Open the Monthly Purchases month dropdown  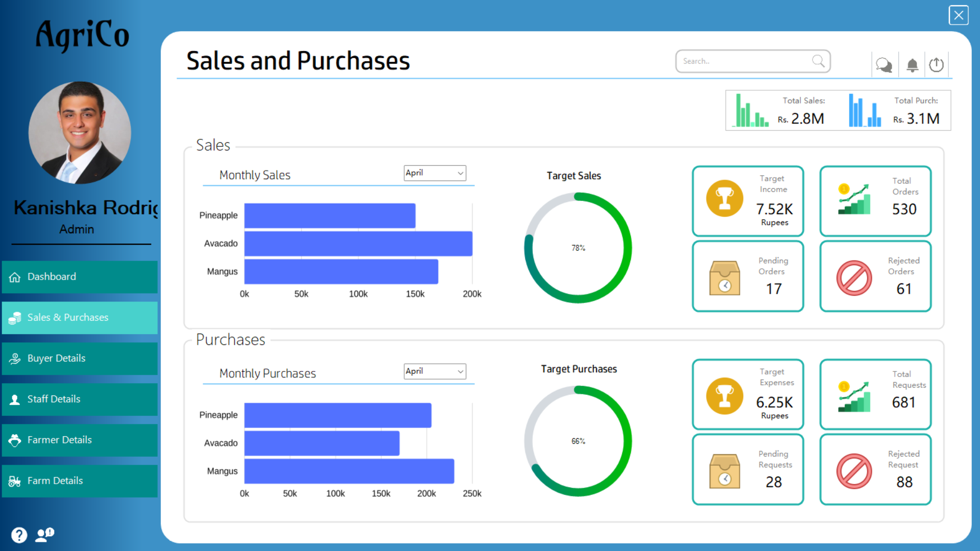(x=435, y=371)
